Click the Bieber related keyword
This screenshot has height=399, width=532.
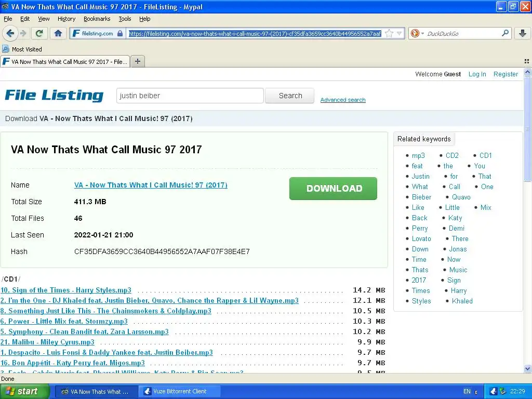coord(421,197)
